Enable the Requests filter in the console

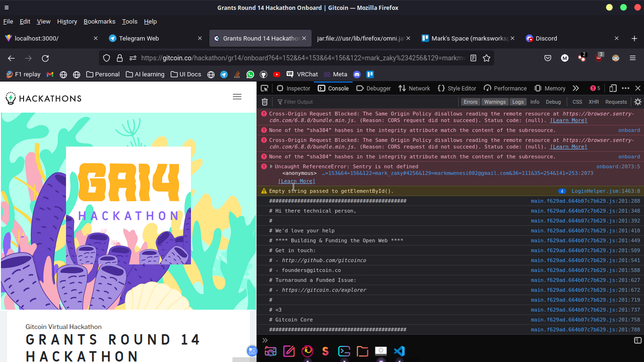pos(616,102)
